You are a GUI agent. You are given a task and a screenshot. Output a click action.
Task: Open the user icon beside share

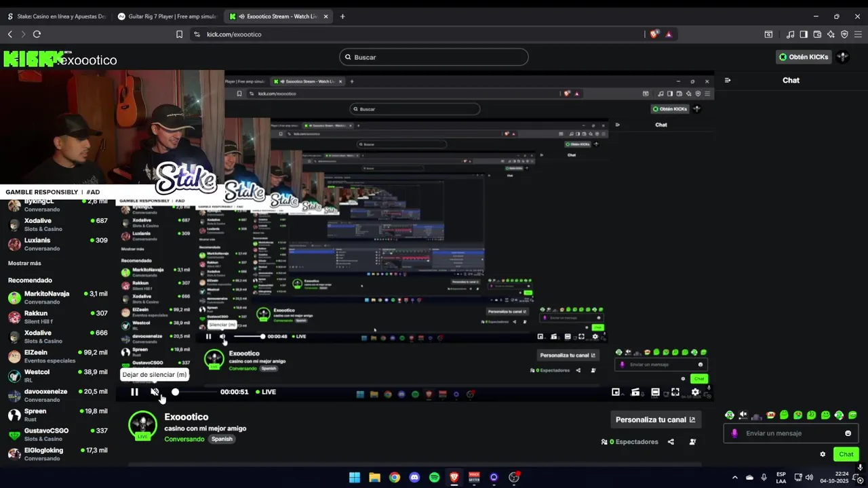(692, 442)
